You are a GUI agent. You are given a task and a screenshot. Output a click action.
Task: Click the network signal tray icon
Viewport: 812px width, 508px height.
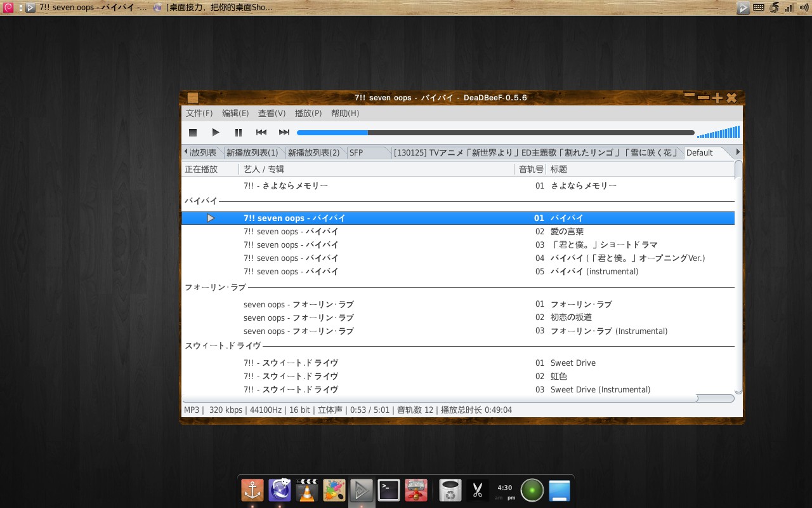click(789, 8)
